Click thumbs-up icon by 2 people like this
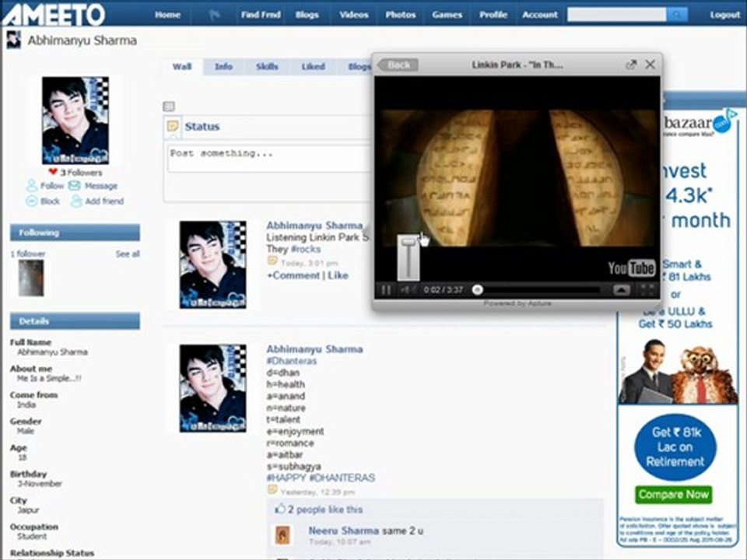747x560 pixels. [280, 509]
